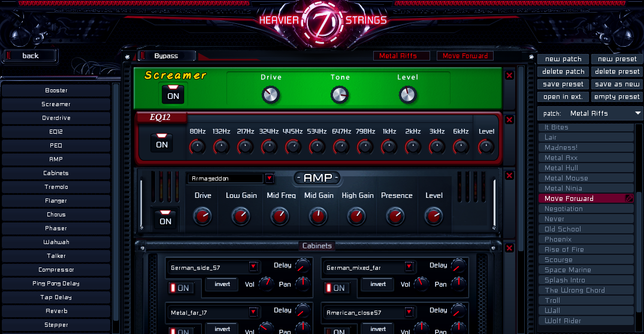This screenshot has width=644, height=334.
Task: Click the AMP Mid Freq knob
Action: coord(280,216)
